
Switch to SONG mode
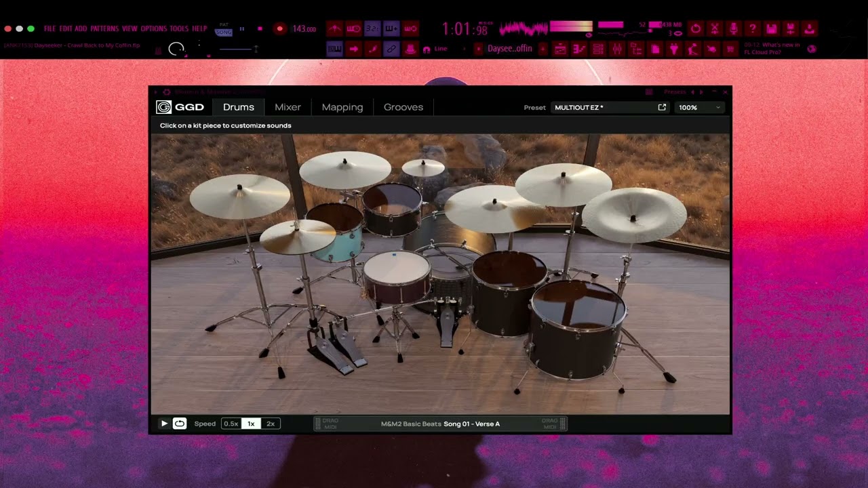click(224, 32)
